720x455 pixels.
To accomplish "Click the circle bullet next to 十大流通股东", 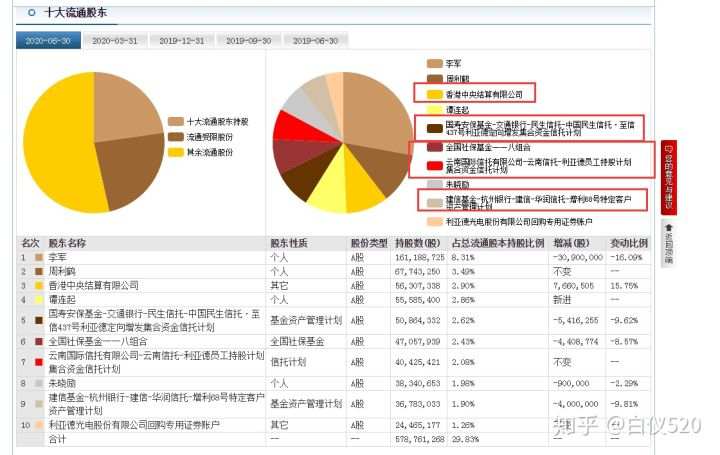I will (31, 13).
